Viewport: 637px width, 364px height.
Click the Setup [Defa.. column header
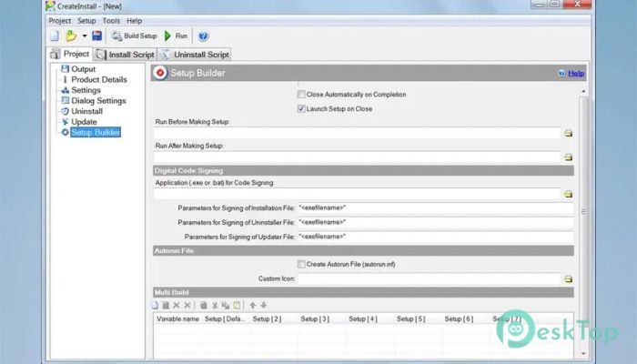tap(226, 318)
